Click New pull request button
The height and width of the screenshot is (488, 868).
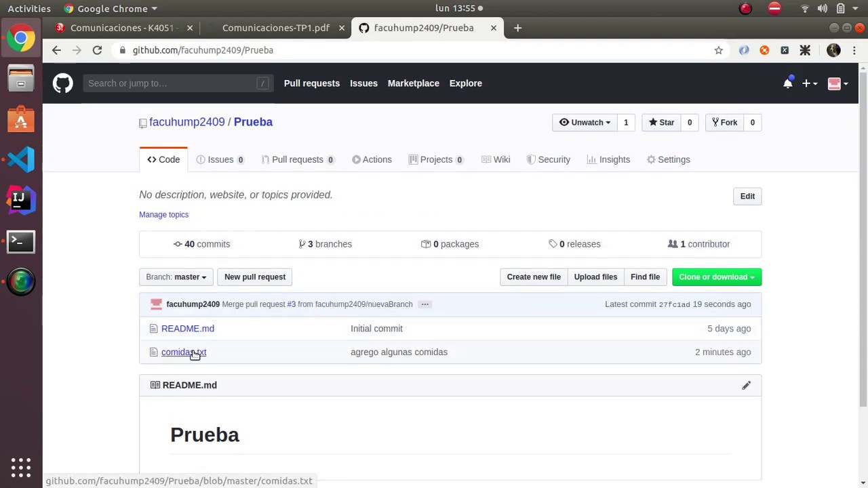255,277
